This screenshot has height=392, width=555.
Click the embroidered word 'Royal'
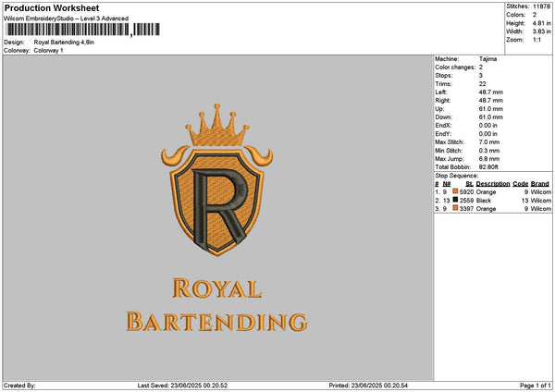[217, 288]
